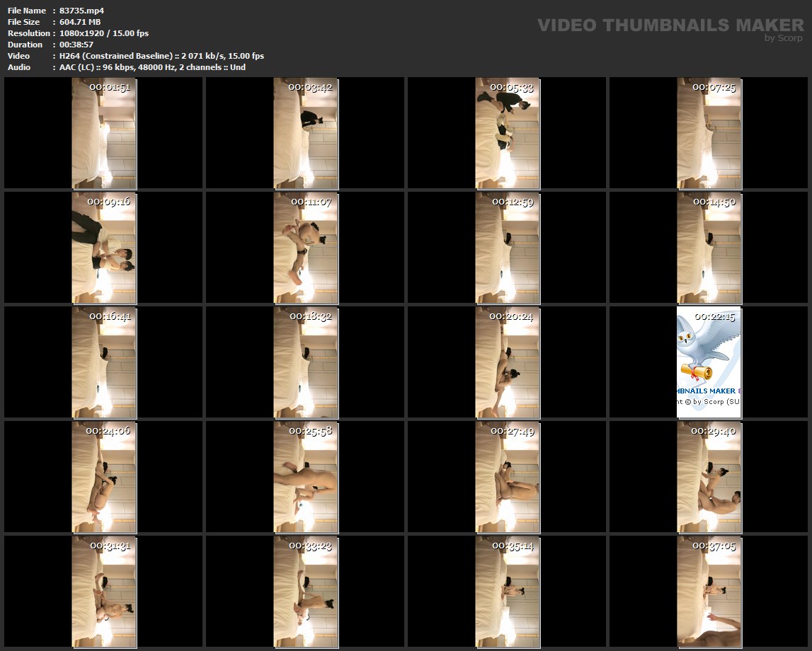Click the resolution value 1080x1920 / 15.00 fps
The image size is (812, 651).
104,33
